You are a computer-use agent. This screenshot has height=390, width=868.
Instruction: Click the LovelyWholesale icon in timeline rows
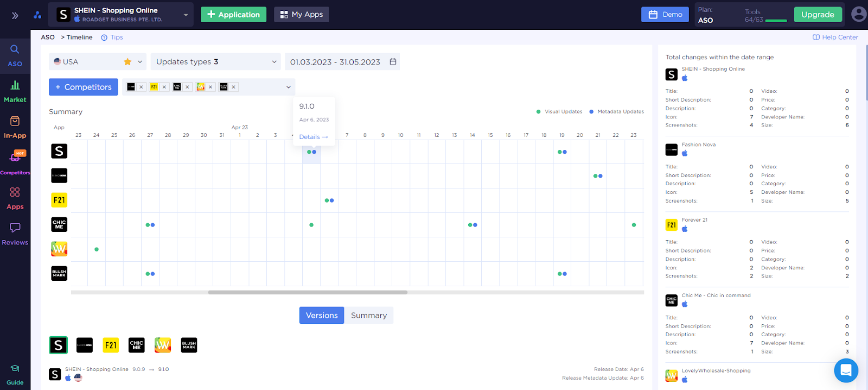[59, 249]
